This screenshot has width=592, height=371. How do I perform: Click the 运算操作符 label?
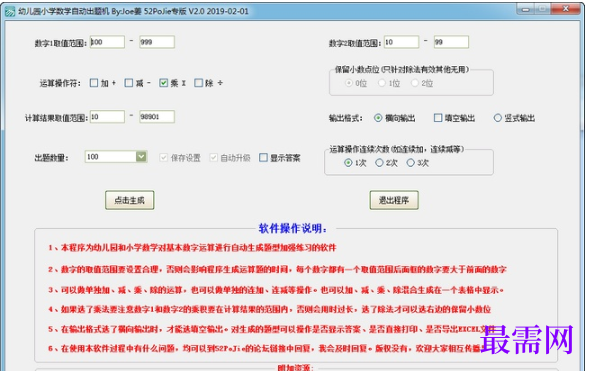pos(60,83)
